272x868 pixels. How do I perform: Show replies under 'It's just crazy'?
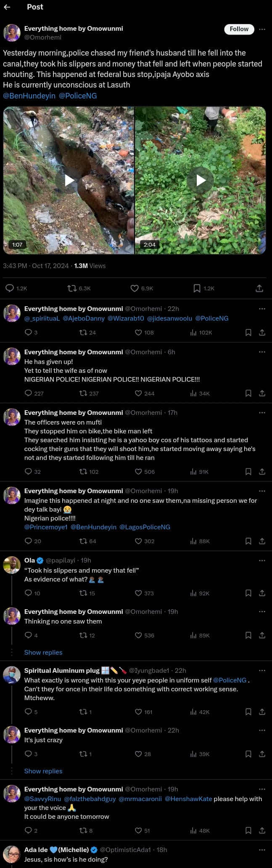click(x=43, y=771)
